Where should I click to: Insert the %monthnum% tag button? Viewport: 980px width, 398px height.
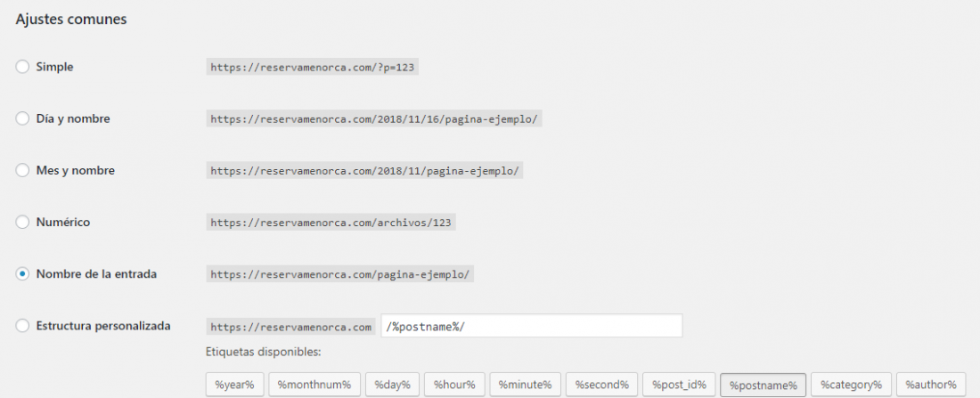click(314, 385)
